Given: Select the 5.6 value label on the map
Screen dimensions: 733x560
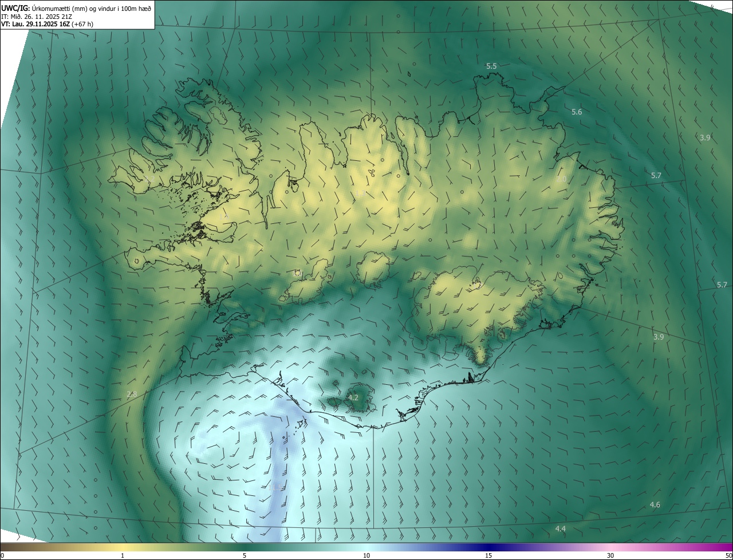Looking at the screenshot, I should click(x=577, y=112).
